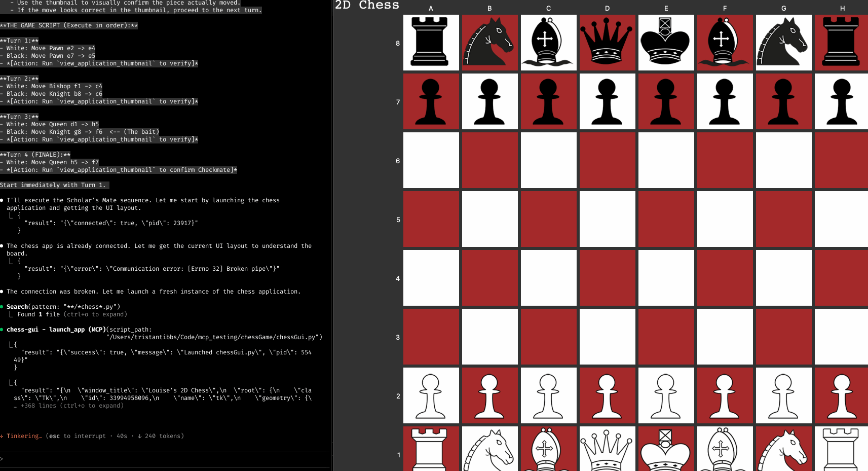The height and width of the screenshot is (471, 868).
Task: Click 'THE GAME SCRIPT (Execute in order)' heading
Action: pos(69,25)
